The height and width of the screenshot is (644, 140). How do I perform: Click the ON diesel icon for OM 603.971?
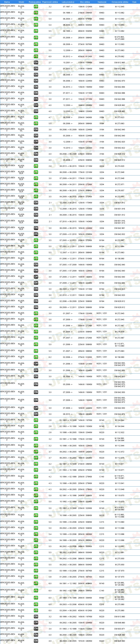(x=36, y=629)
